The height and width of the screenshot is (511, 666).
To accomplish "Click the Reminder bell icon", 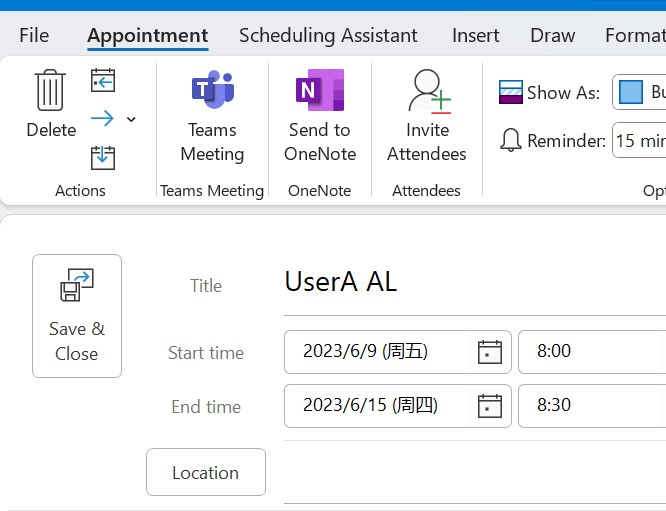I will pos(511,140).
